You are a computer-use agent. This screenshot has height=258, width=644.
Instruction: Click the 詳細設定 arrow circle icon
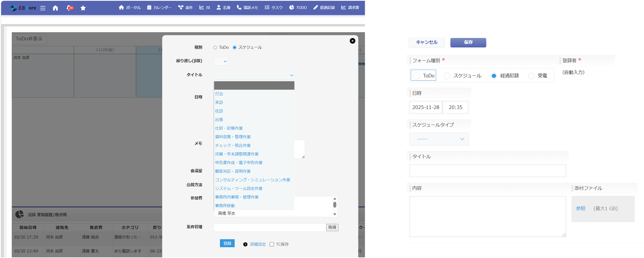click(x=245, y=244)
